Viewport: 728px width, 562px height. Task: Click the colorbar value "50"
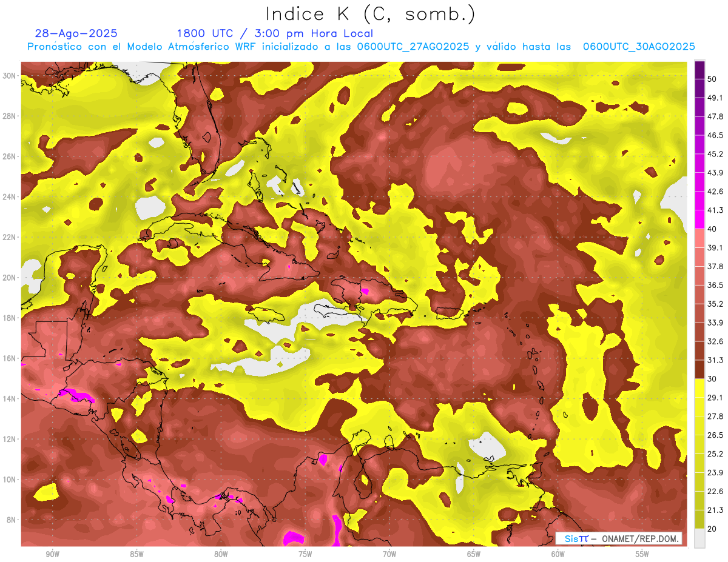pos(712,79)
